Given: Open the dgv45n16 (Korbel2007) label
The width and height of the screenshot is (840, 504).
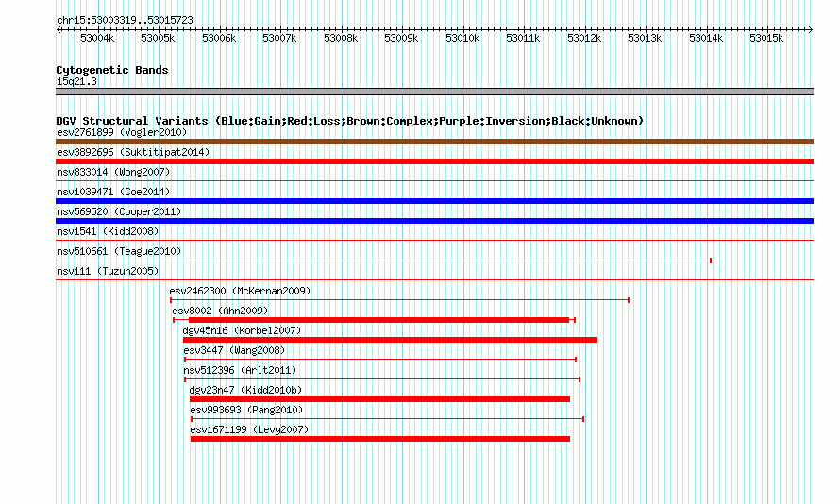Looking at the screenshot, I should coord(243,330).
